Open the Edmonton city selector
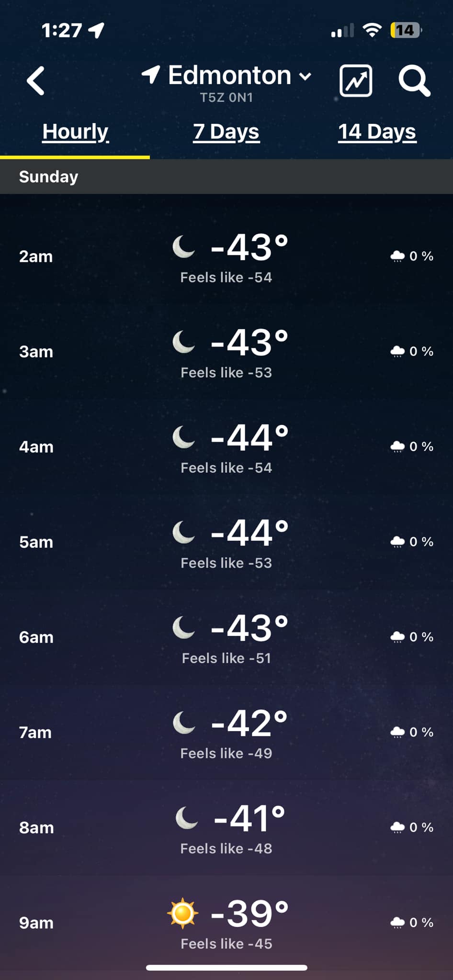453x980 pixels. pos(229,75)
